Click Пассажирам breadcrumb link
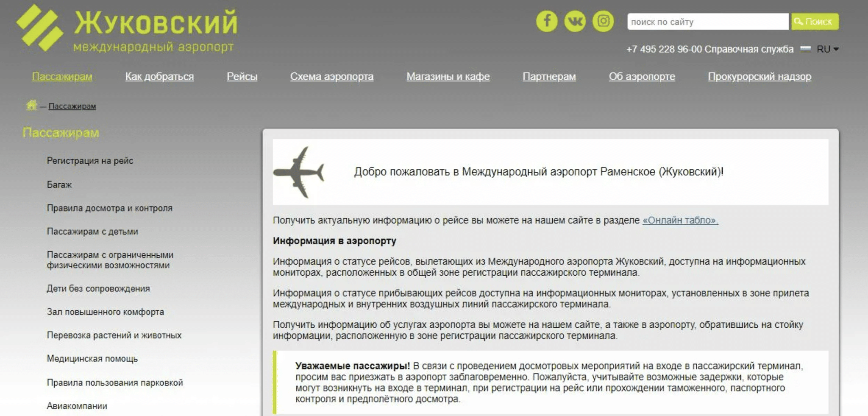The width and height of the screenshot is (868, 416). point(72,106)
